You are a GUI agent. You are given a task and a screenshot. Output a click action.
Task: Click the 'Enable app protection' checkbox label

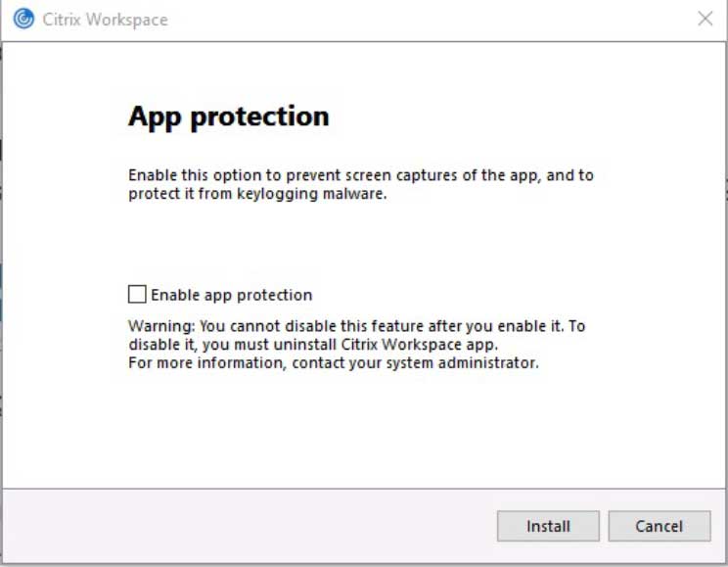pos(231,295)
